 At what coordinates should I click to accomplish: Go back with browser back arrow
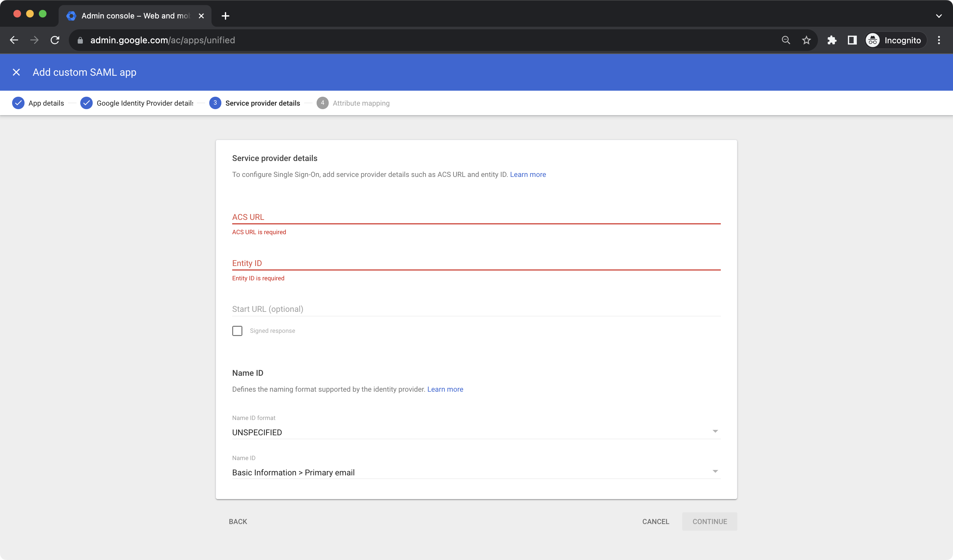pos(14,40)
